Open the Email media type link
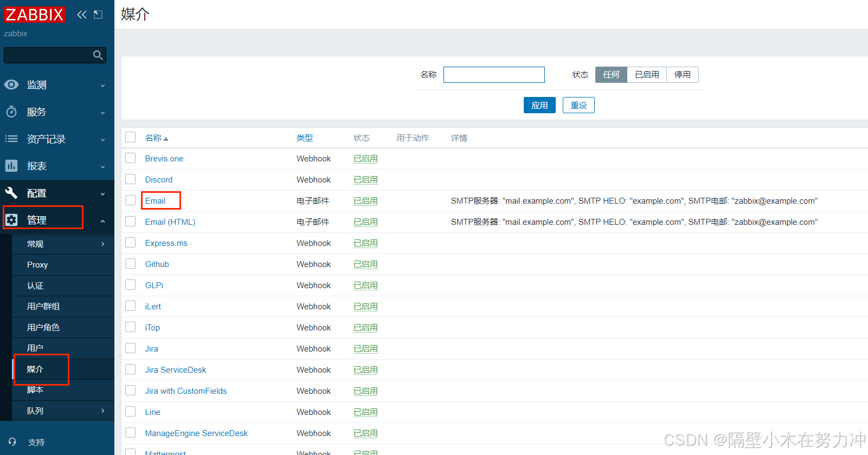868x455 pixels. pyautogui.click(x=155, y=201)
